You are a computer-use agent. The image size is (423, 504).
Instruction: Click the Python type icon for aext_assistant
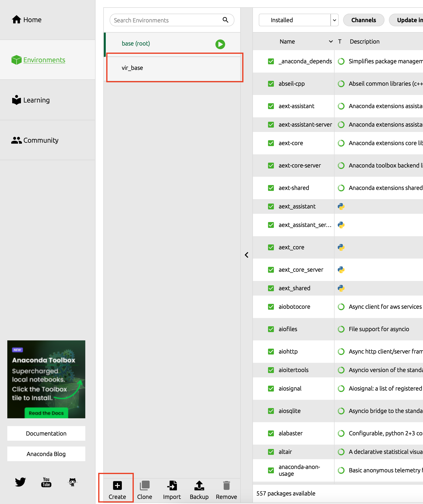point(341,206)
